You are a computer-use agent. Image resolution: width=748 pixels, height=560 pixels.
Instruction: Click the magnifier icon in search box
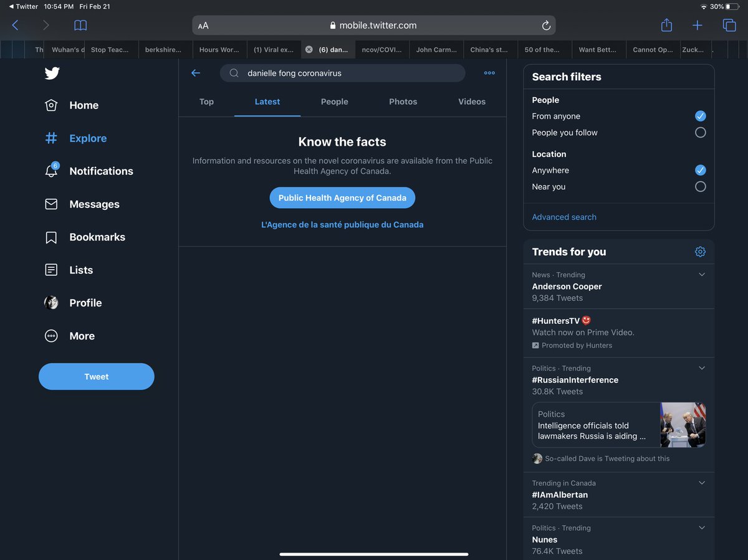point(234,73)
